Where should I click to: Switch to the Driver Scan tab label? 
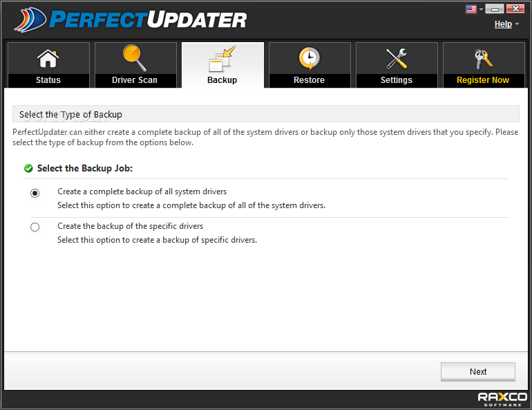[x=135, y=80]
